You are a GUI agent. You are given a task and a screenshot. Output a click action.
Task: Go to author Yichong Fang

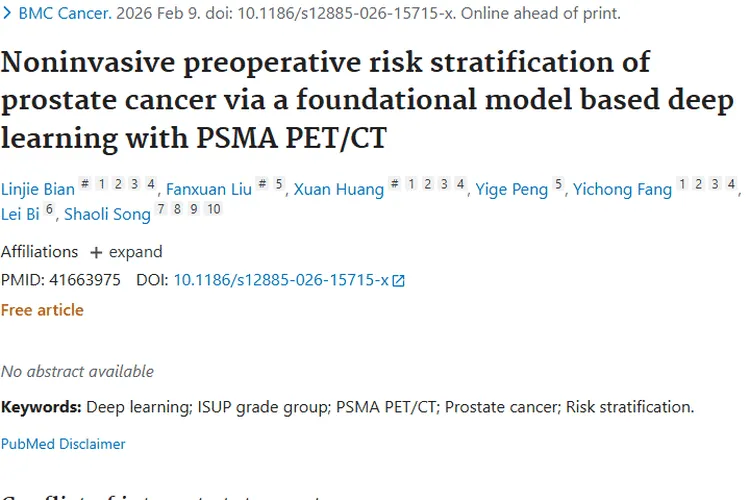pyautogui.click(x=621, y=189)
